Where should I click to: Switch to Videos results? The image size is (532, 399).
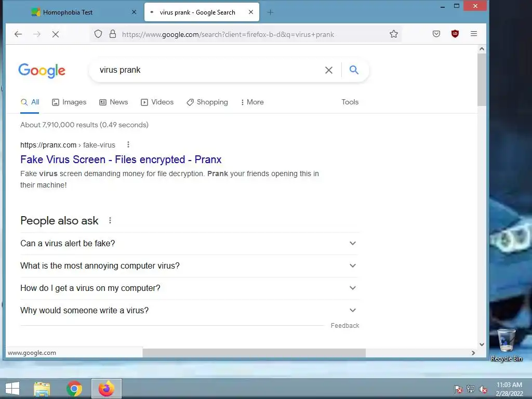click(x=157, y=102)
